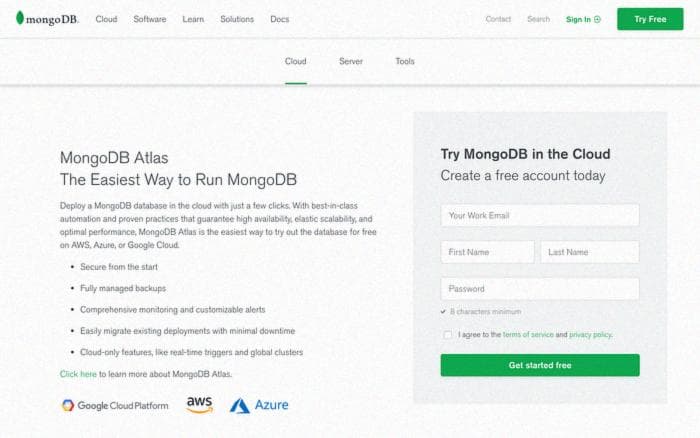
Task: Expand the Solutions navigation menu
Action: click(x=237, y=19)
